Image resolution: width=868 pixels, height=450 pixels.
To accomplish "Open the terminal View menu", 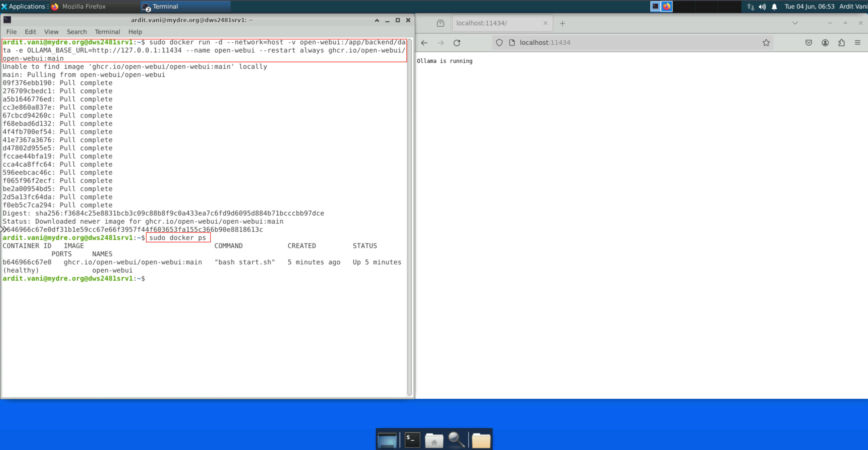I will tap(51, 32).
